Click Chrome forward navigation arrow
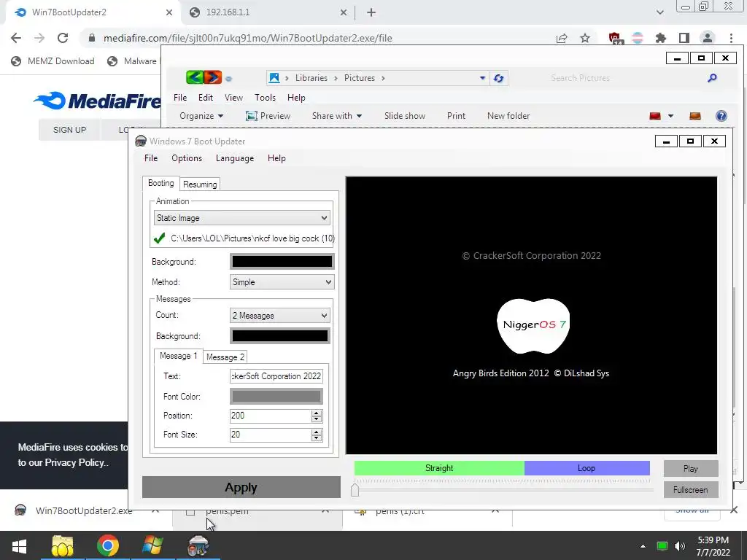Screen dimensions: 747x560 click(x=39, y=38)
